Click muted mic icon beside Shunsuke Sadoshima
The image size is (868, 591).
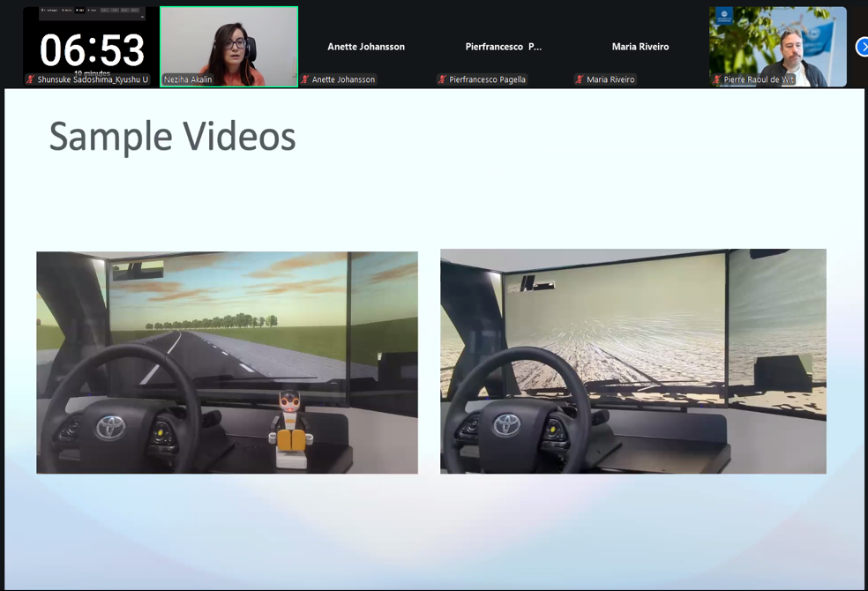[31, 79]
